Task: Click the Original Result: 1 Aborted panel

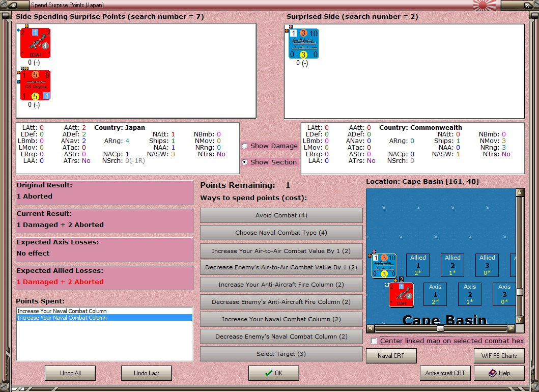Action: pyautogui.click(x=105, y=192)
